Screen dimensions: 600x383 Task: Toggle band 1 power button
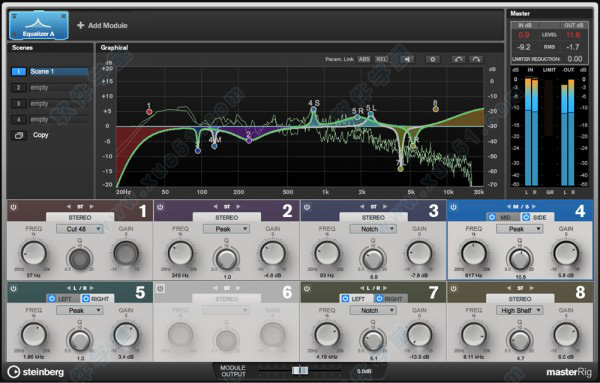(13, 207)
